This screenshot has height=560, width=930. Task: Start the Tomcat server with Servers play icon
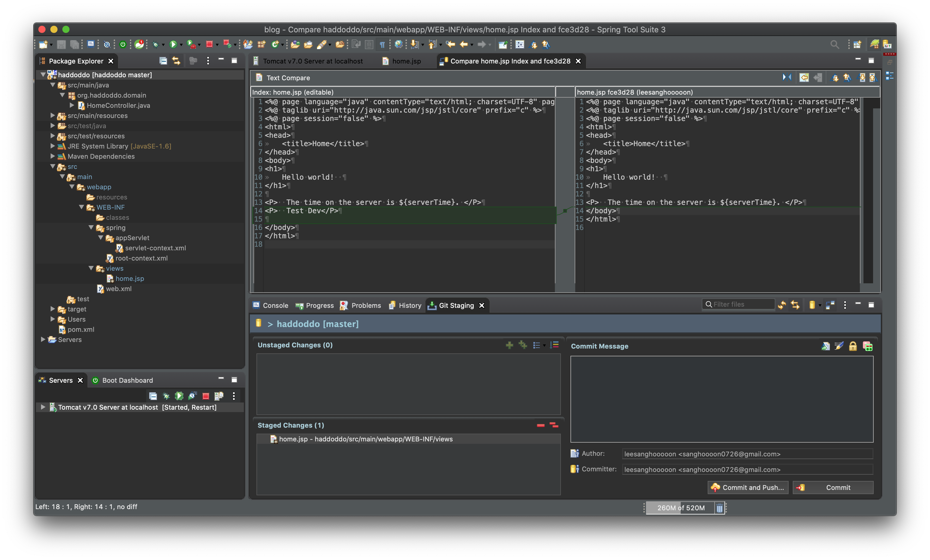tap(179, 396)
